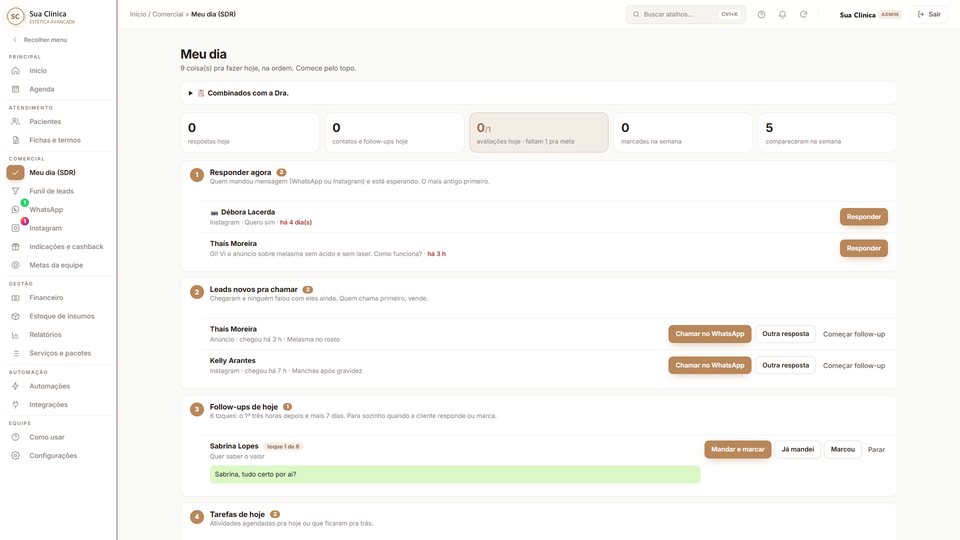This screenshot has width=960, height=540.
Task: Click the 'Tarefas de hoje' heading
Action: point(237,514)
